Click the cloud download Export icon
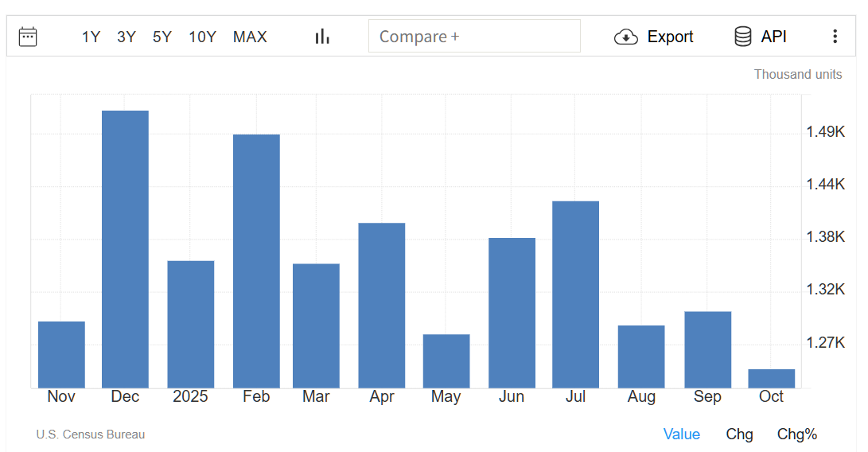868x452 pixels. point(626,37)
